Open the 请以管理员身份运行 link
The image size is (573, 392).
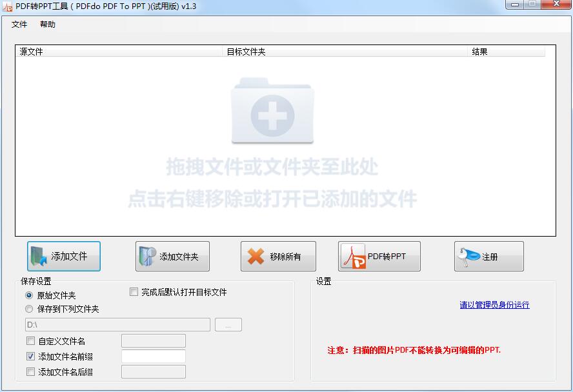pyautogui.click(x=494, y=305)
